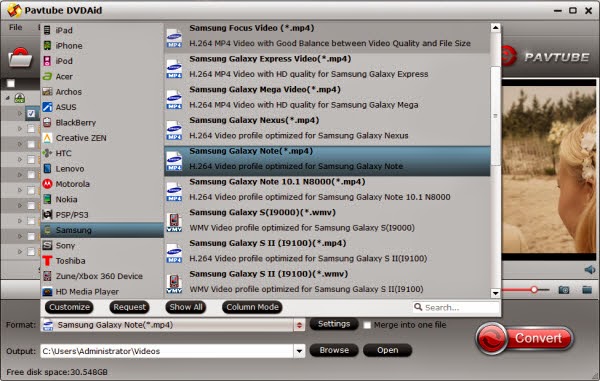Select the Samsung device category
600x381 pixels.
tap(102, 230)
